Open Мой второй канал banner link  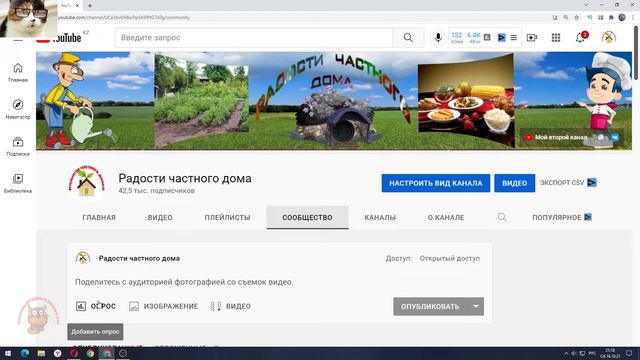tap(560, 137)
